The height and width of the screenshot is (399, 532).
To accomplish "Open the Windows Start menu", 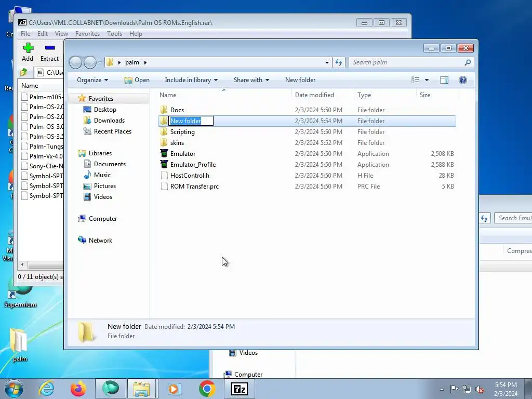I will [x=14, y=389].
